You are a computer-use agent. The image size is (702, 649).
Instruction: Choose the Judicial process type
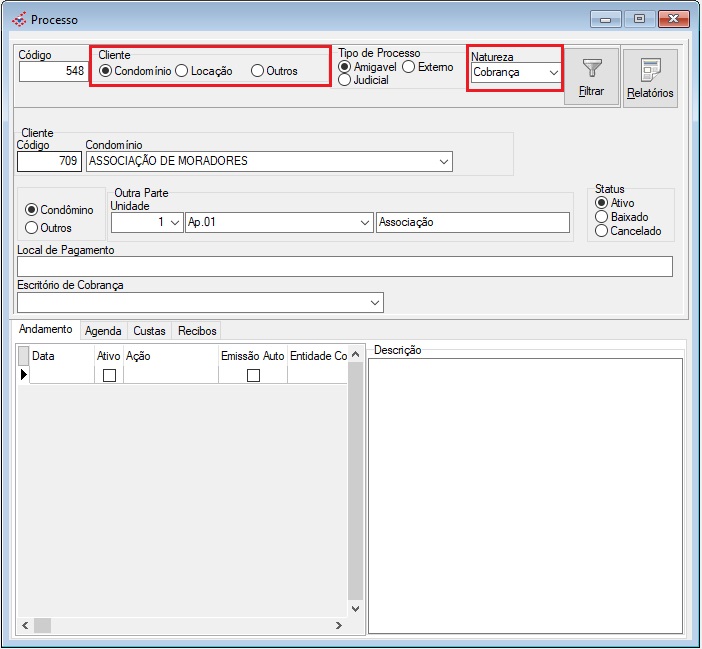[345, 80]
